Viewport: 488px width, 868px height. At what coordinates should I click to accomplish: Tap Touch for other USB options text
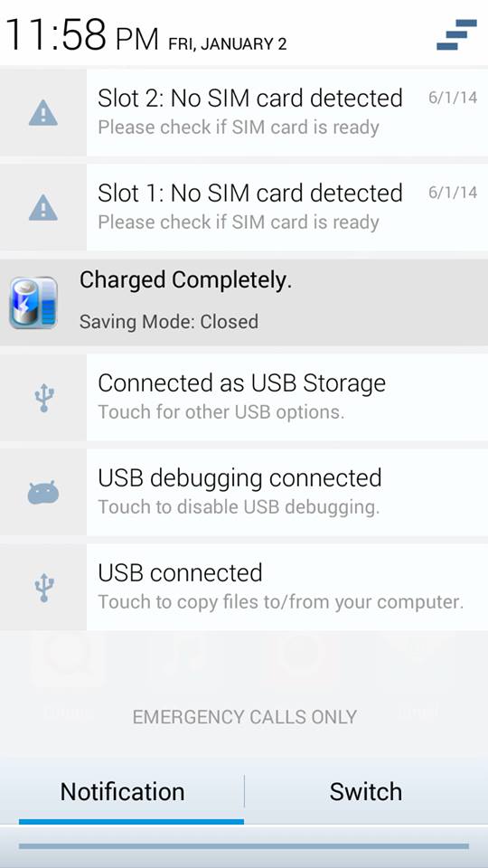[221, 412]
